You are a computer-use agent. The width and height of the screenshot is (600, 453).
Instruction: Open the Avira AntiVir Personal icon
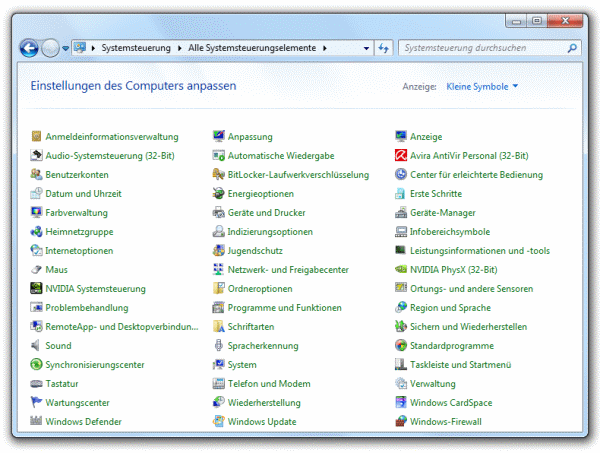(x=401, y=156)
